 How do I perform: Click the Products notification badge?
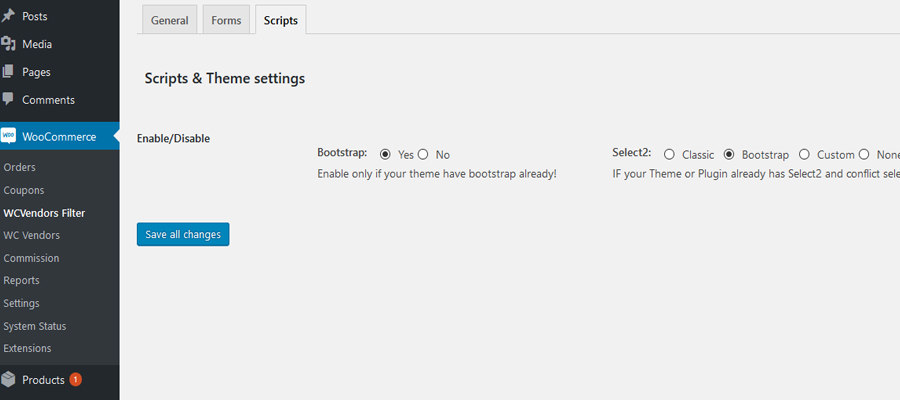pyautogui.click(x=76, y=380)
